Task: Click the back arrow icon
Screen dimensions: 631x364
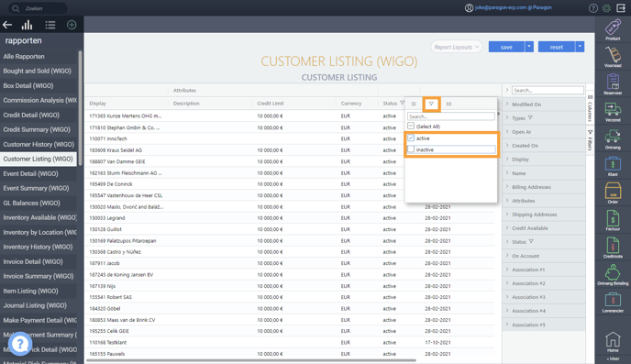Action: pyautogui.click(x=7, y=25)
